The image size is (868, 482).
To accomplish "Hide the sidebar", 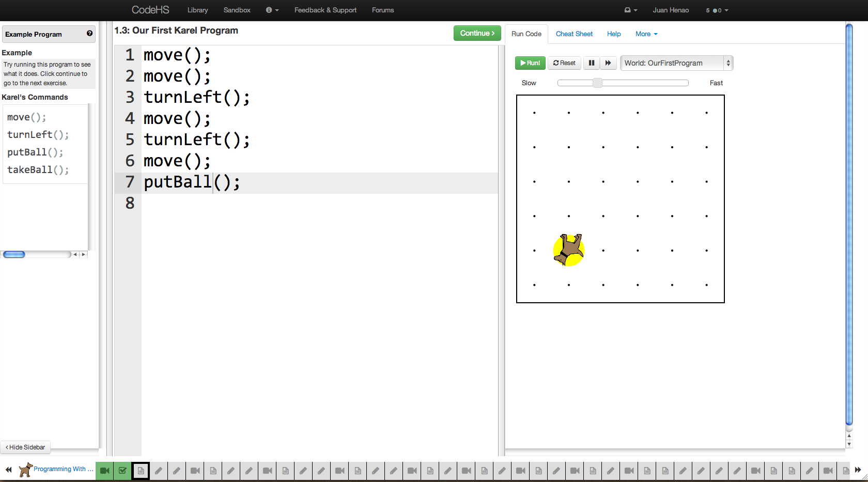I will click(x=25, y=447).
